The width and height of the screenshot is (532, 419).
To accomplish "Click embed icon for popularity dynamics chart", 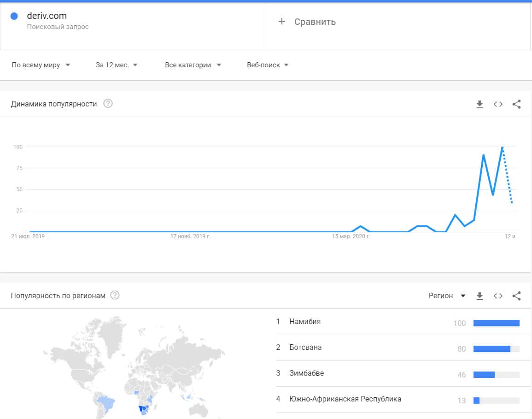I will 498,104.
